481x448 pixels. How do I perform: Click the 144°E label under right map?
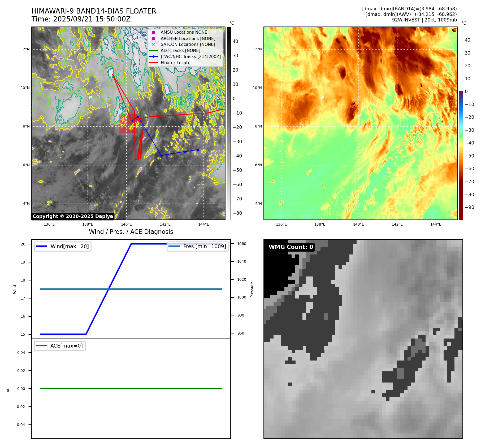point(436,224)
